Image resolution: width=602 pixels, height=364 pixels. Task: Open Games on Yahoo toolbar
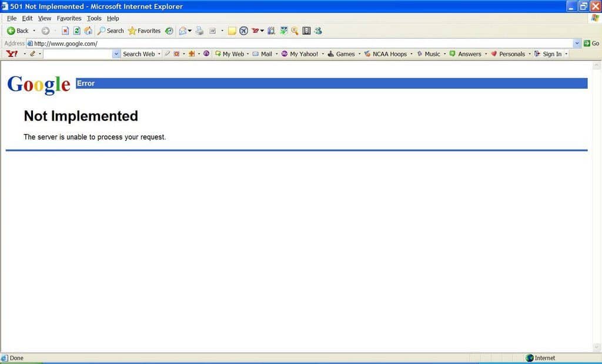(341, 53)
